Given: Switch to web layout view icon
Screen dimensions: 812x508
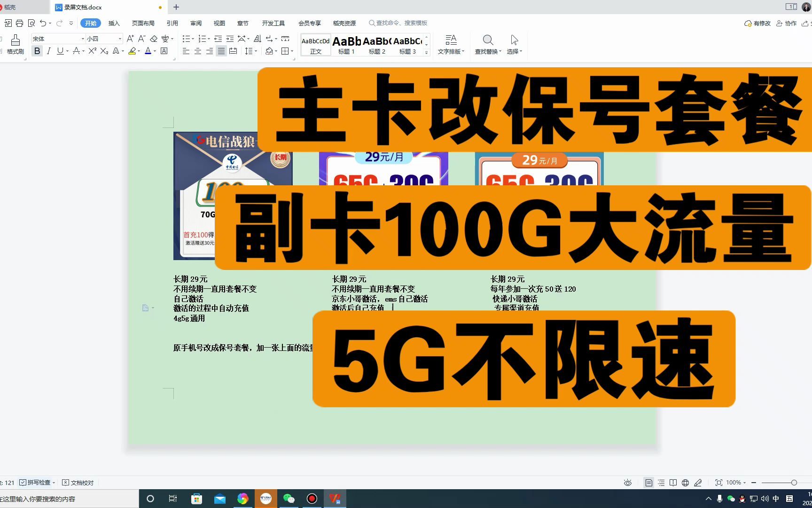Looking at the screenshot, I should pos(685,483).
